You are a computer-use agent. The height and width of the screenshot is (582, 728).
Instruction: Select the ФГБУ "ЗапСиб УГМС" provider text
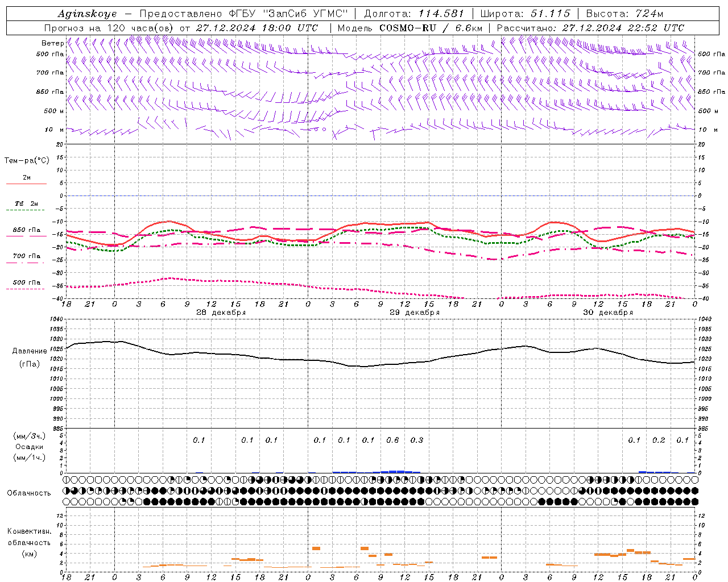click(x=288, y=14)
